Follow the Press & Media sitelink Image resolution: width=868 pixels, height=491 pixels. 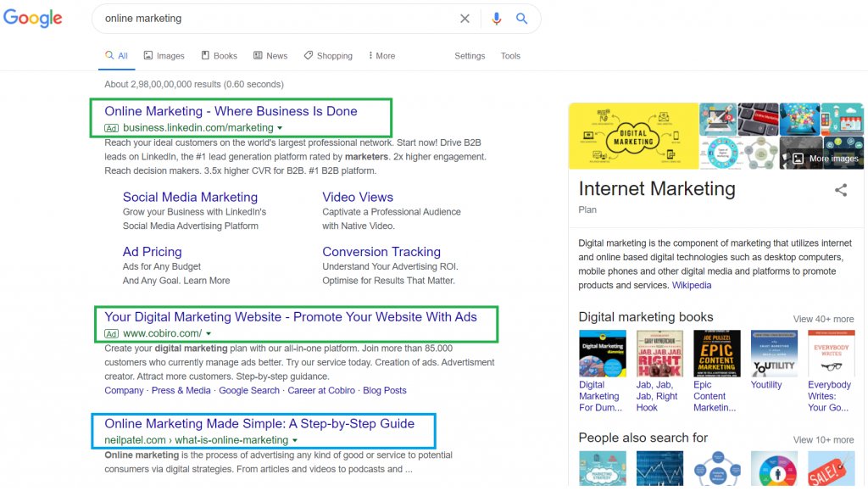coord(181,391)
